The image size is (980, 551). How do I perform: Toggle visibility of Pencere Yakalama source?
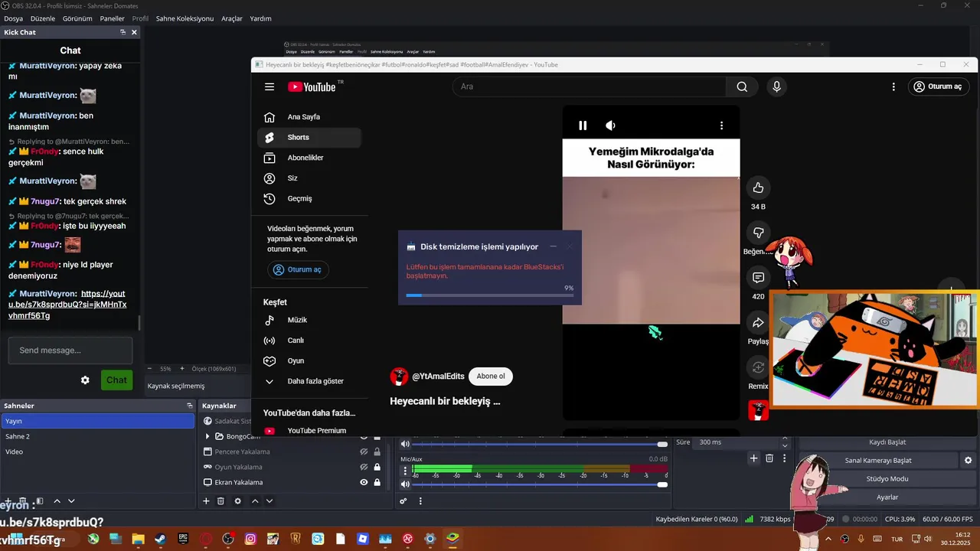click(364, 452)
